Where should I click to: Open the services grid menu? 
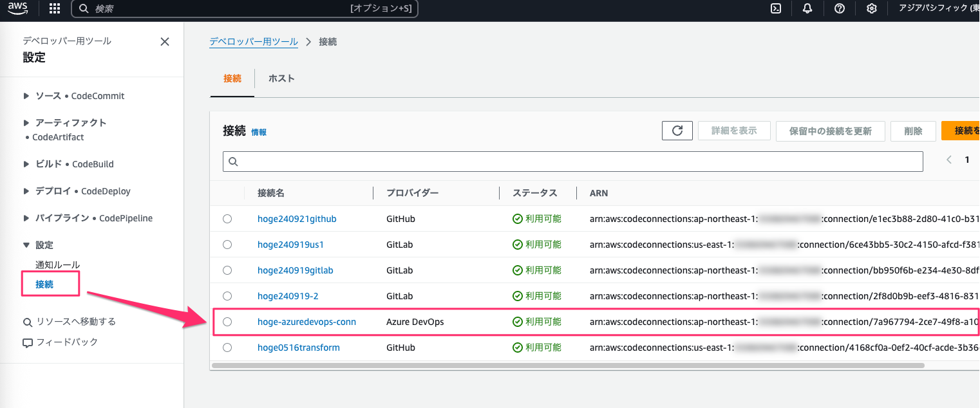[55, 8]
